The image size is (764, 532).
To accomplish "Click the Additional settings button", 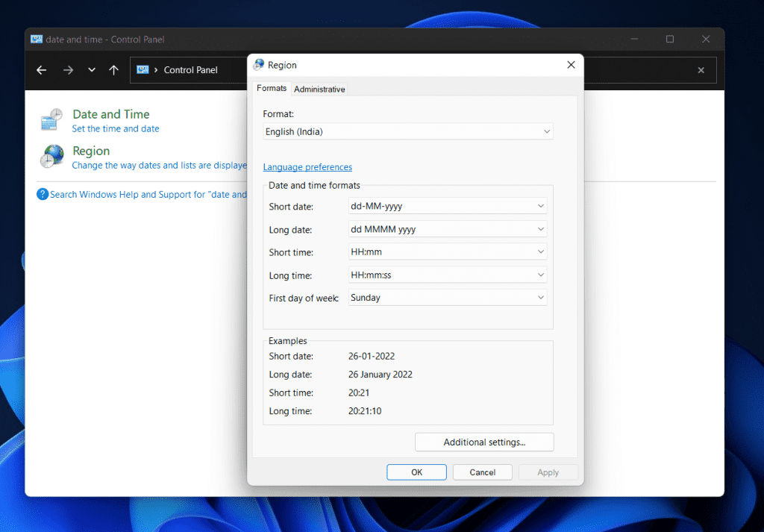I will click(x=483, y=442).
